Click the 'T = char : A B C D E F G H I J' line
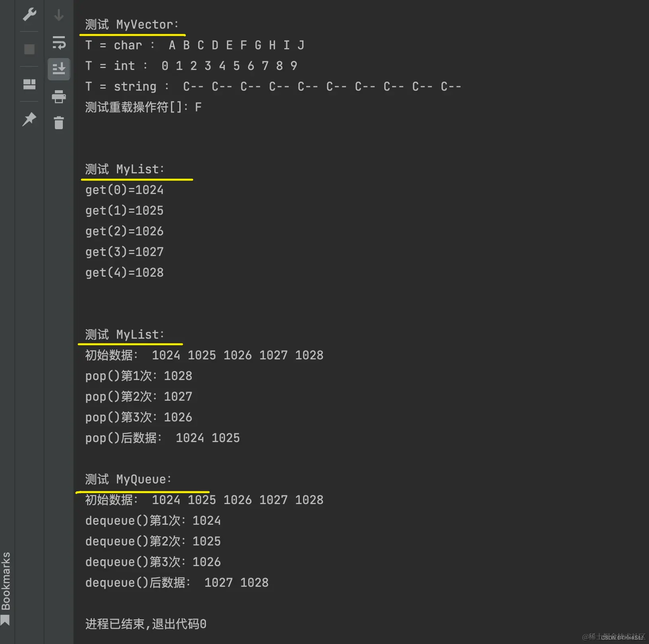The width and height of the screenshot is (649, 644). pos(195,45)
